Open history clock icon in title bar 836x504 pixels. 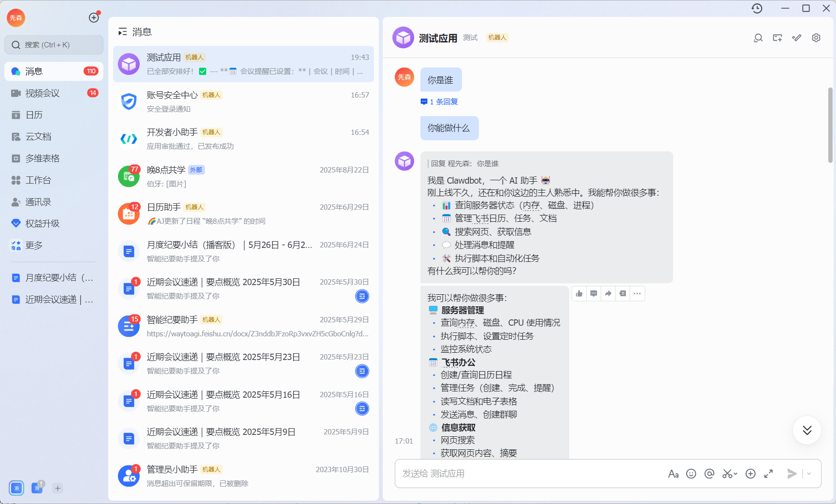757,8
